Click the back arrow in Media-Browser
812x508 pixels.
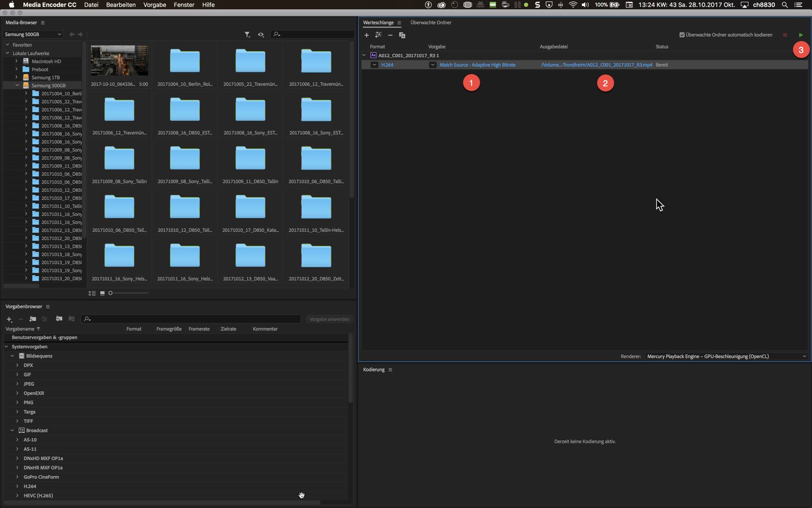point(72,34)
